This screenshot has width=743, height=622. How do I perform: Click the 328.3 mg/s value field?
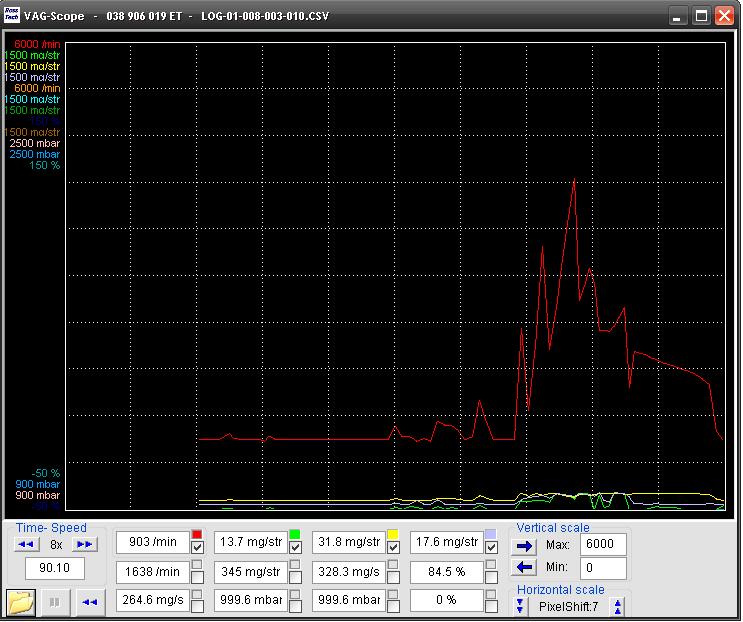pos(349,572)
